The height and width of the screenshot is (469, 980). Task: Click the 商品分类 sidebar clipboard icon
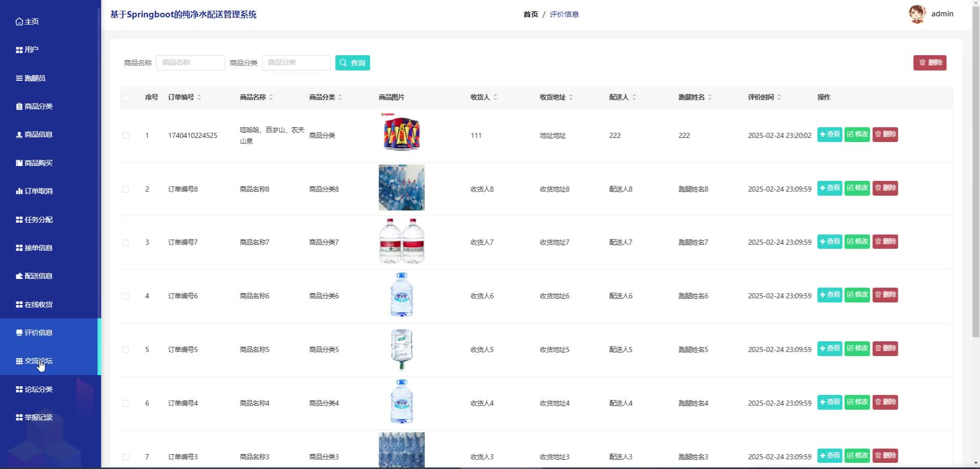pos(19,106)
